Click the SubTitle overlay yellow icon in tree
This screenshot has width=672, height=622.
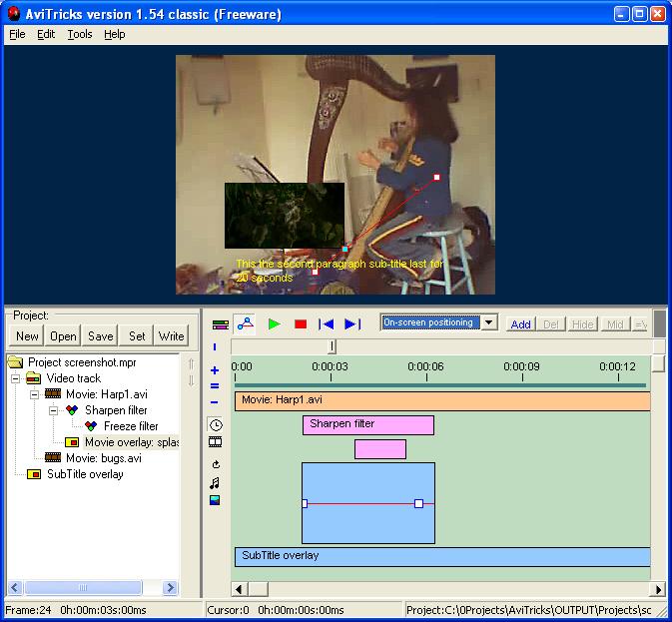coord(34,474)
